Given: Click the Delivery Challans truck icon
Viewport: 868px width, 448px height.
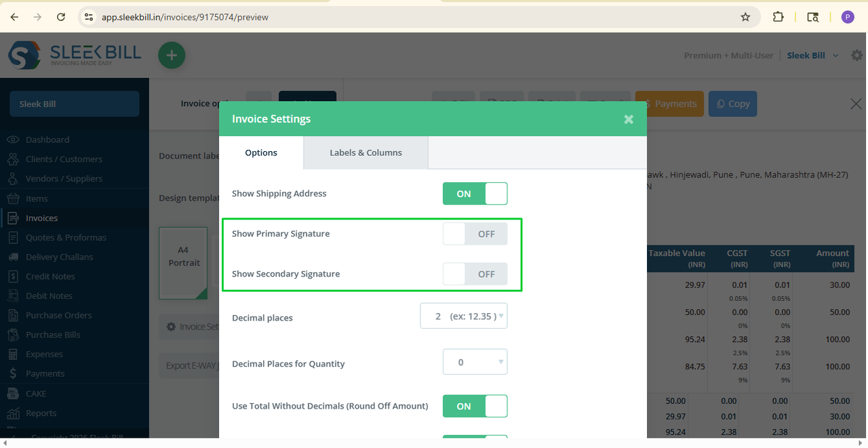Looking at the screenshot, I should coord(13,257).
